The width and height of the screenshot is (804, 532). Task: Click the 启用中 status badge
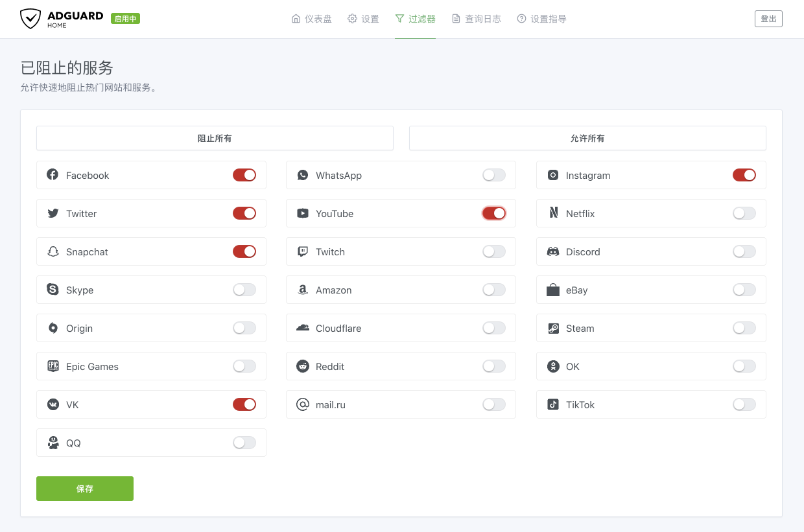pos(125,19)
